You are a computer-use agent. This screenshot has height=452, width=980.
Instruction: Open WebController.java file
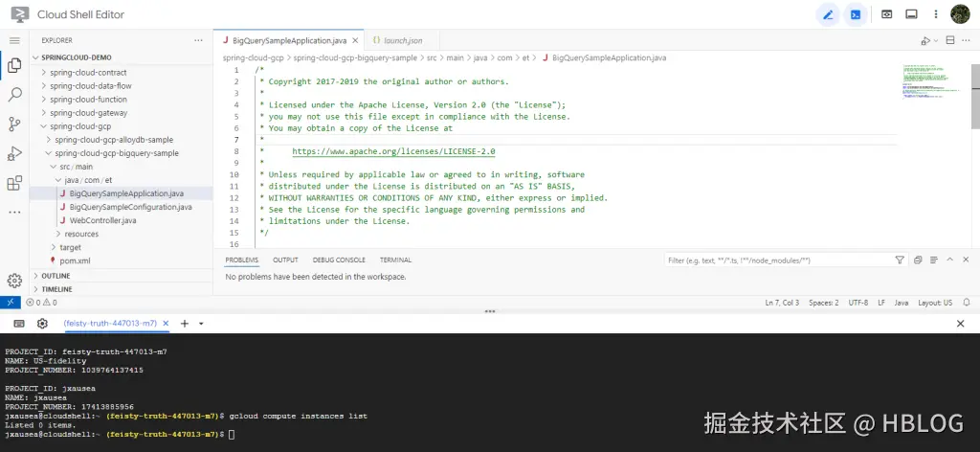click(122, 220)
